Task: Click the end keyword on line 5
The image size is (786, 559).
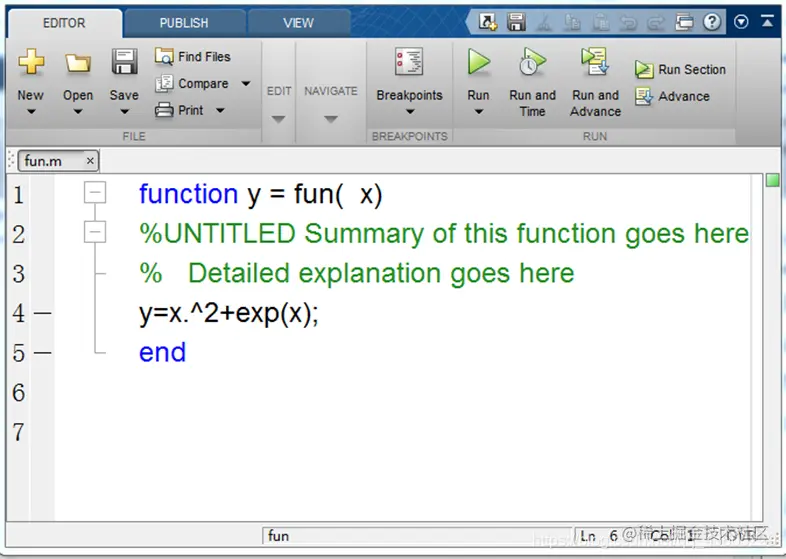Action: [162, 352]
